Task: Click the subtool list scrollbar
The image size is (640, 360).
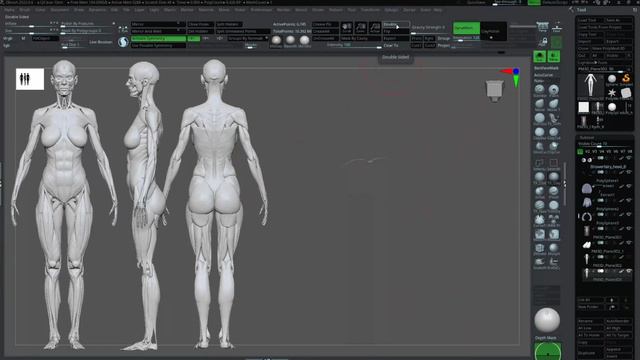Action: click(565, 184)
